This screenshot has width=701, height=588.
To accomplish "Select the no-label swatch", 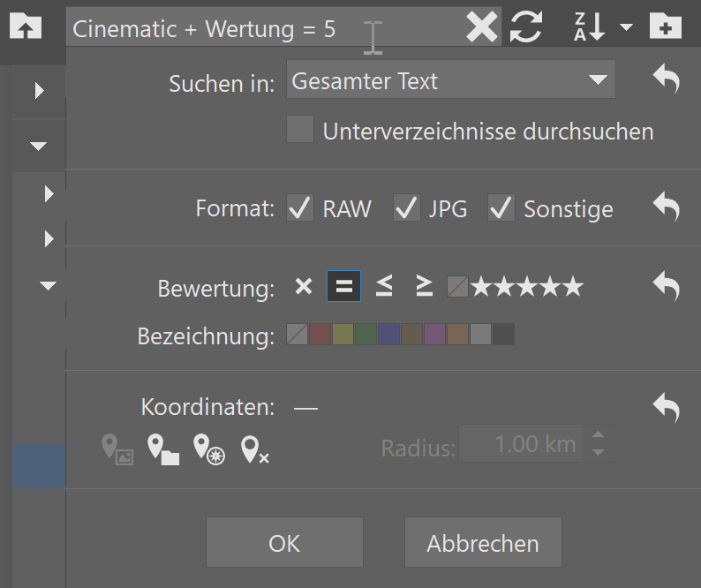I will click(x=298, y=335).
